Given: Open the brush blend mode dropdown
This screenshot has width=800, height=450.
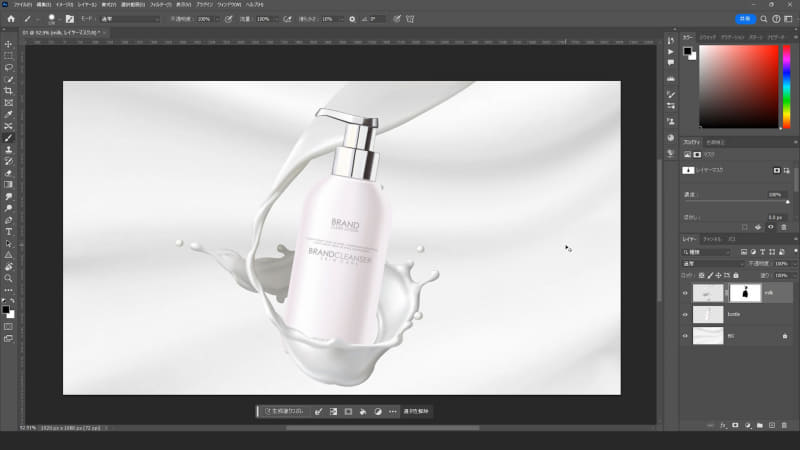Looking at the screenshot, I should (130, 19).
